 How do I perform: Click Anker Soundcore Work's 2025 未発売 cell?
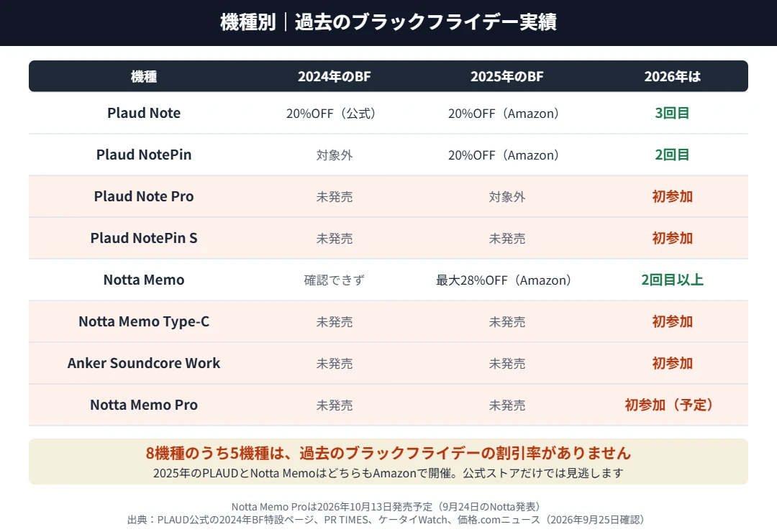point(507,364)
